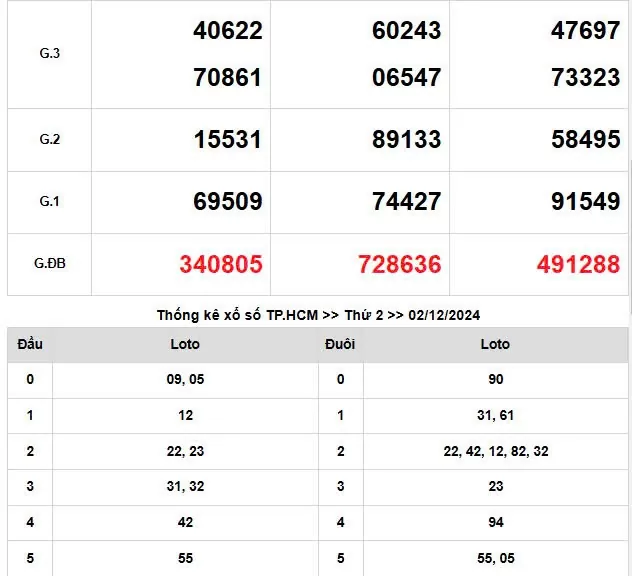This screenshot has width=632, height=576.
Task: Click the loto cell 31, 32
Action: coord(185,487)
